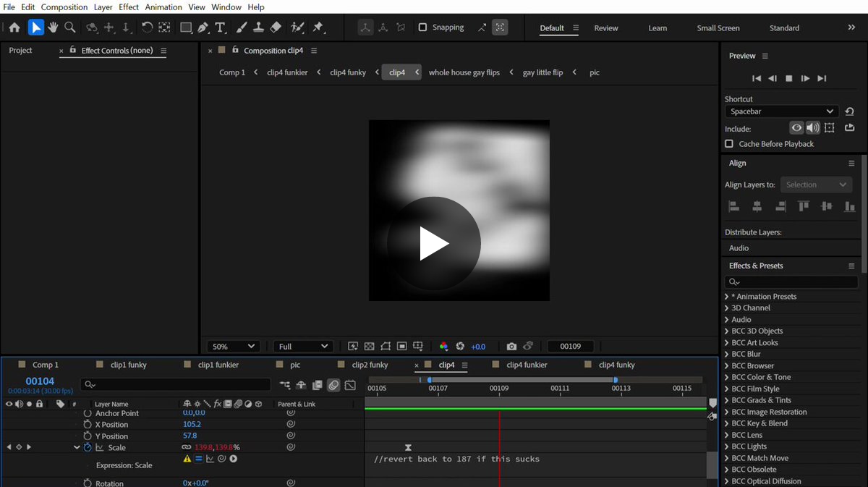Viewport: 868px width, 487px height.
Task: Collapse the Scale property group
Action: 77,448
